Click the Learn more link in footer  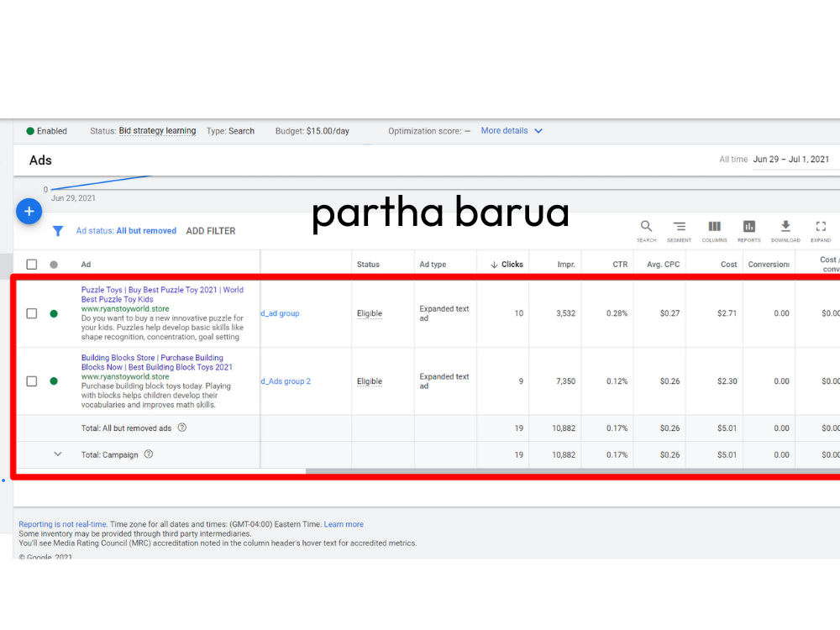tap(344, 524)
